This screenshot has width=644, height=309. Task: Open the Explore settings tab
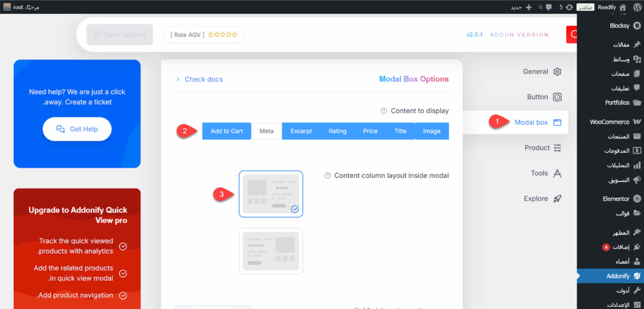click(x=542, y=198)
